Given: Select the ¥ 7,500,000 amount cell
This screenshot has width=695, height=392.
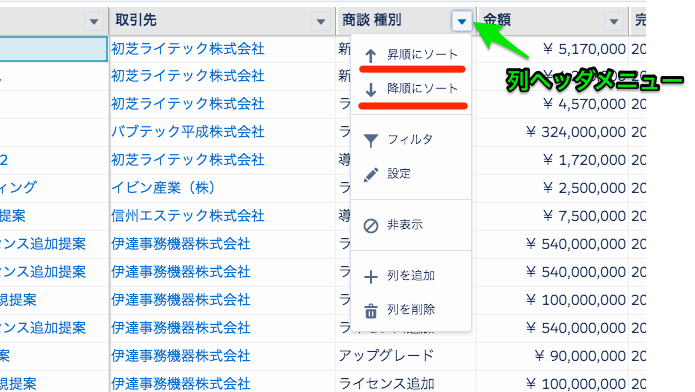Looking at the screenshot, I should (x=552, y=216).
